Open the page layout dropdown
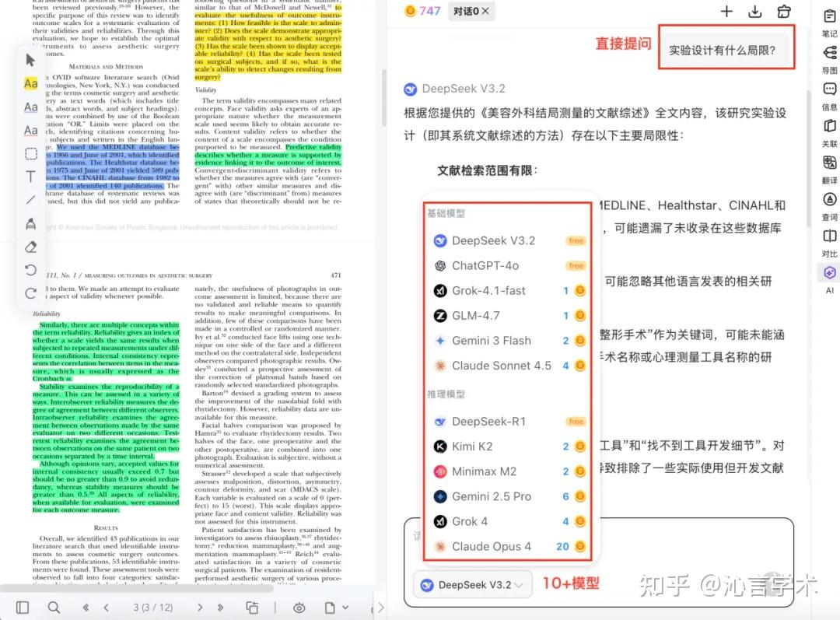Image resolution: width=840 pixels, height=620 pixels. coord(337,608)
